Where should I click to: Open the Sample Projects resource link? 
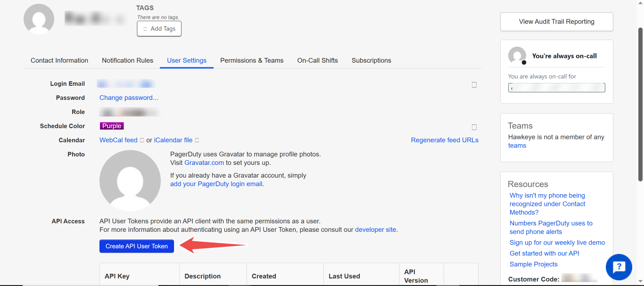tap(533, 264)
